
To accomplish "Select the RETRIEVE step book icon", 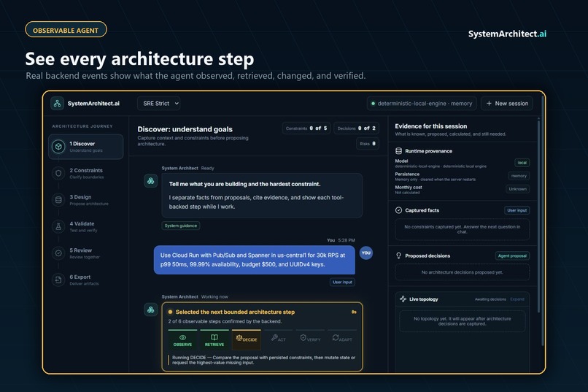I will 214,337.
